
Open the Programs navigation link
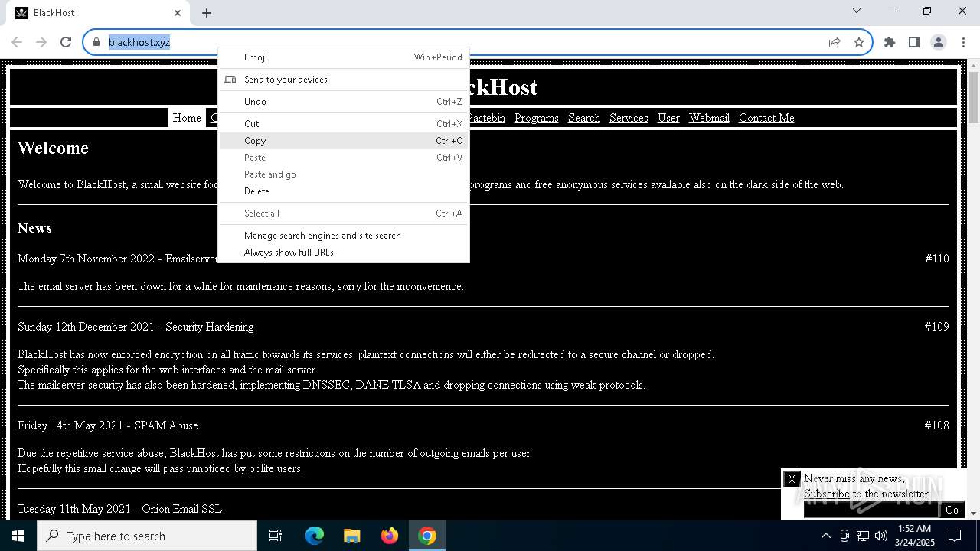[x=536, y=118]
